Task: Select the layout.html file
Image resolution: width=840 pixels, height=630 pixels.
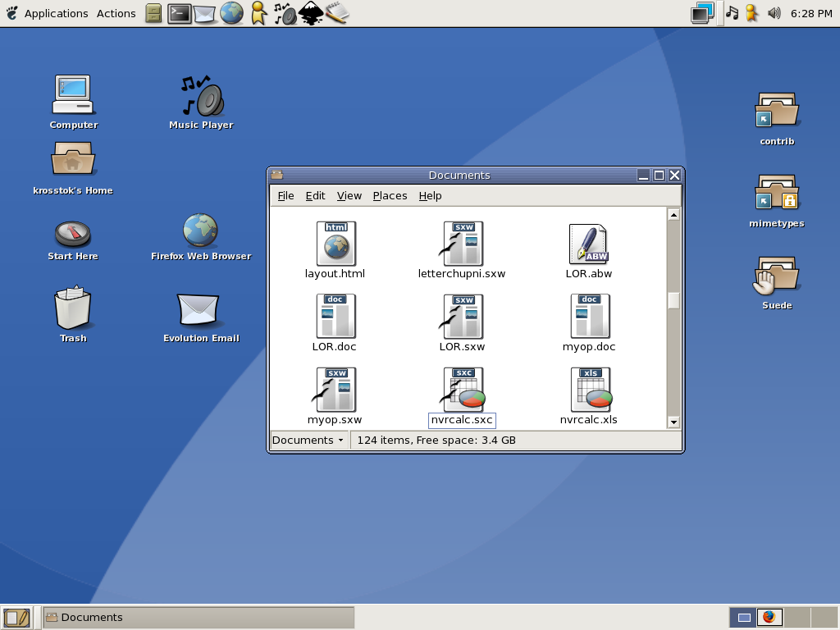Action: tap(335, 250)
